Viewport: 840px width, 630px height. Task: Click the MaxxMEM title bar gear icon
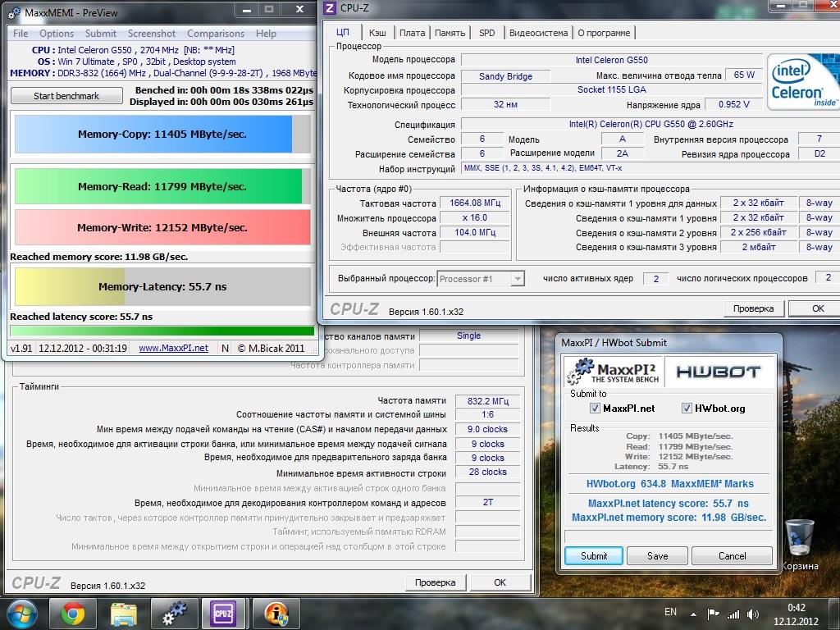pos(15,12)
